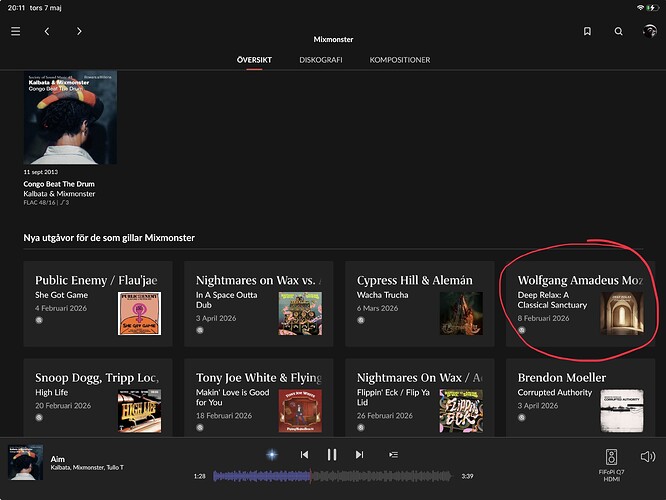Screen dimensions: 666x500
Task: Click streaming icon under 3 April 2026 Nightmares
Action: coord(200,330)
